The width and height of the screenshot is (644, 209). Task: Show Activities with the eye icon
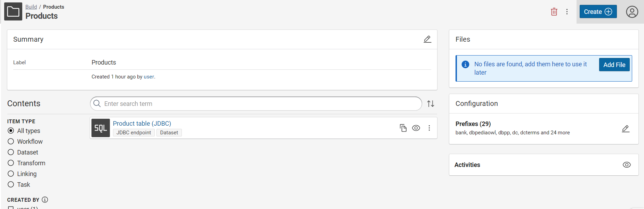pyautogui.click(x=627, y=165)
